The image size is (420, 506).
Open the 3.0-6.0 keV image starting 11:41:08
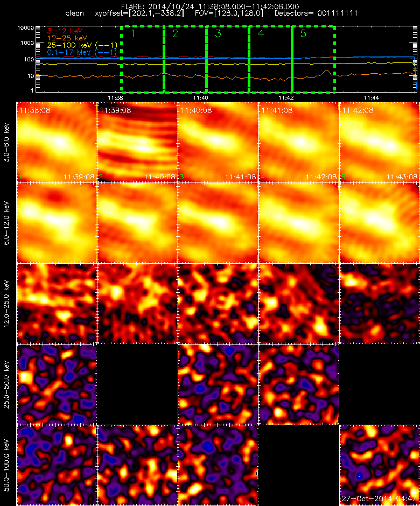click(x=299, y=142)
